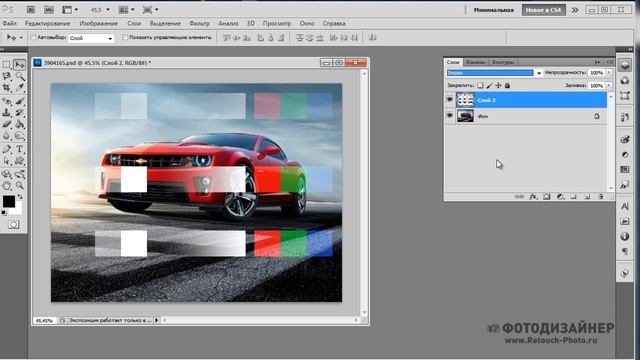Open Layers panel icon in dock

tap(624, 65)
